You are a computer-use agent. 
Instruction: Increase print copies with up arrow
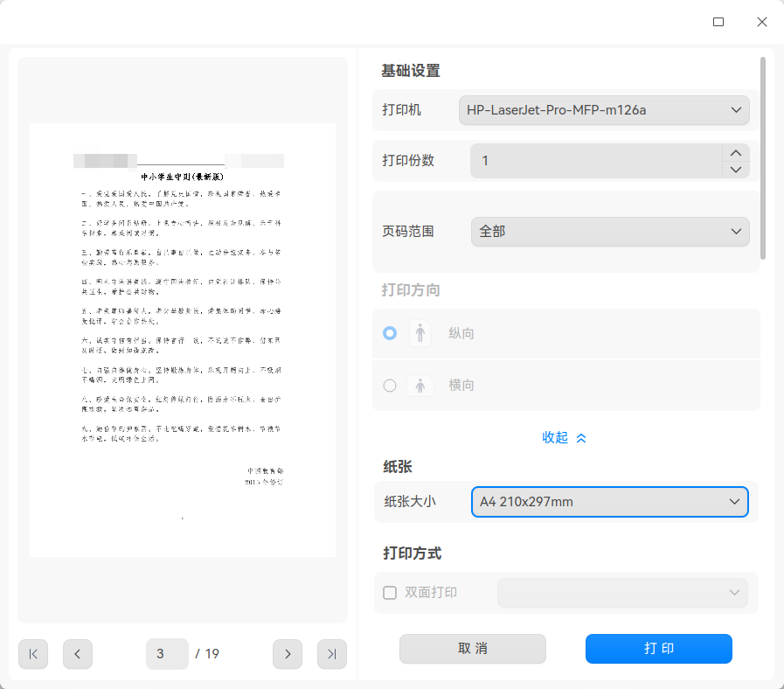click(736, 153)
